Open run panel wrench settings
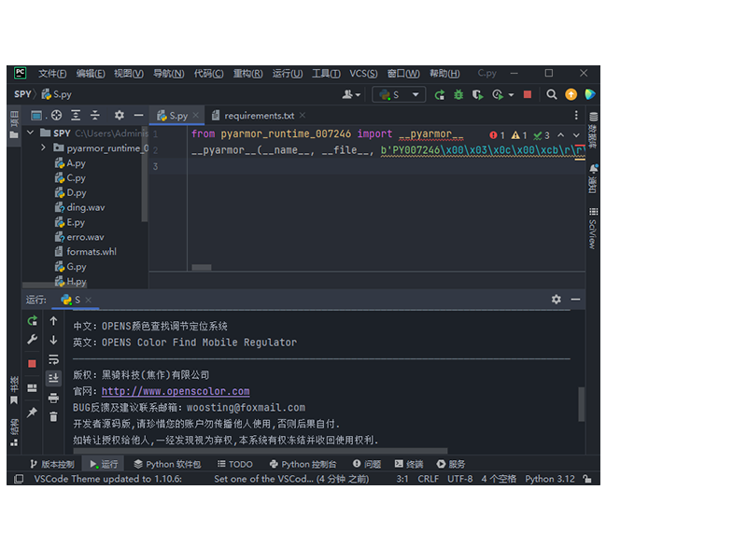The image size is (747, 560). pyautogui.click(x=32, y=340)
